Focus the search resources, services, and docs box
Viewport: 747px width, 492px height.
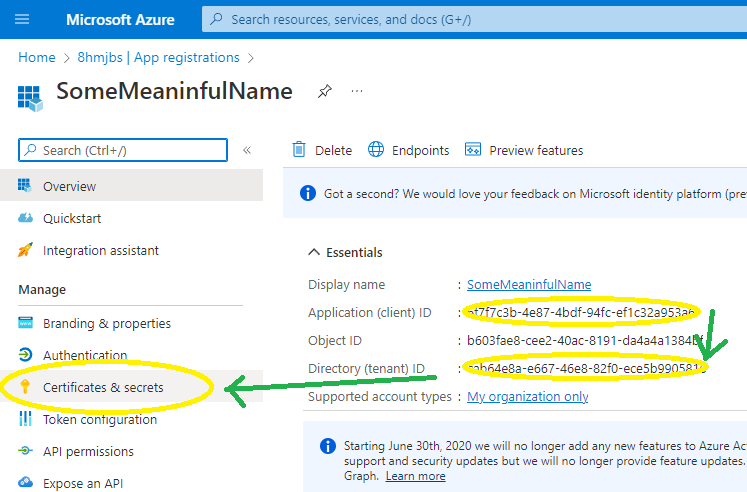pyautogui.click(x=474, y=20)
